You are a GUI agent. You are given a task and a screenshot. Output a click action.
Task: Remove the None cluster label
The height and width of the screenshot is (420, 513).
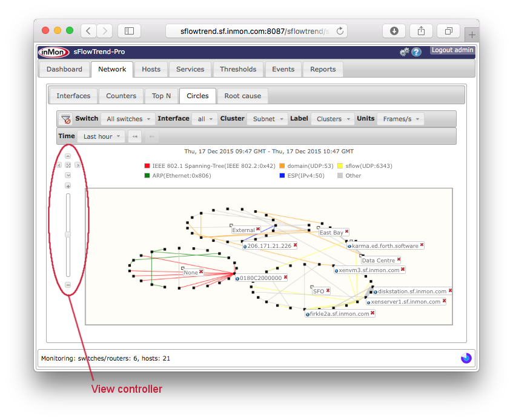coord(201,272)
